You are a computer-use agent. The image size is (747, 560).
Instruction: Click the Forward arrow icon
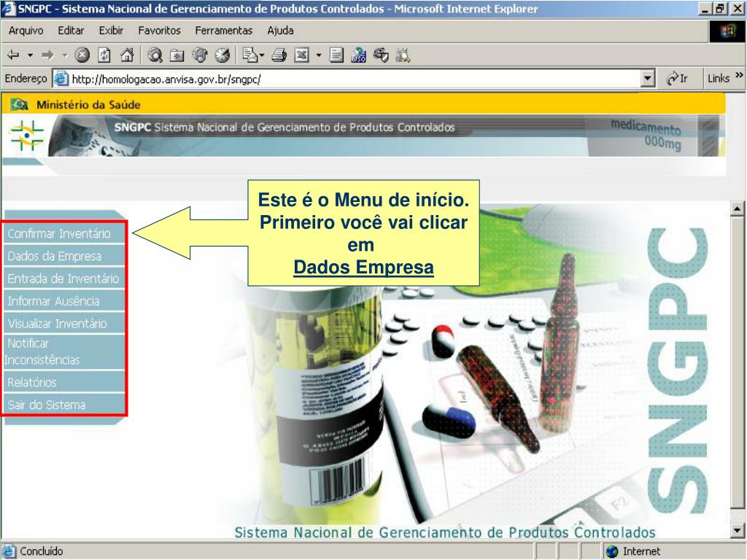coord(47,55)
